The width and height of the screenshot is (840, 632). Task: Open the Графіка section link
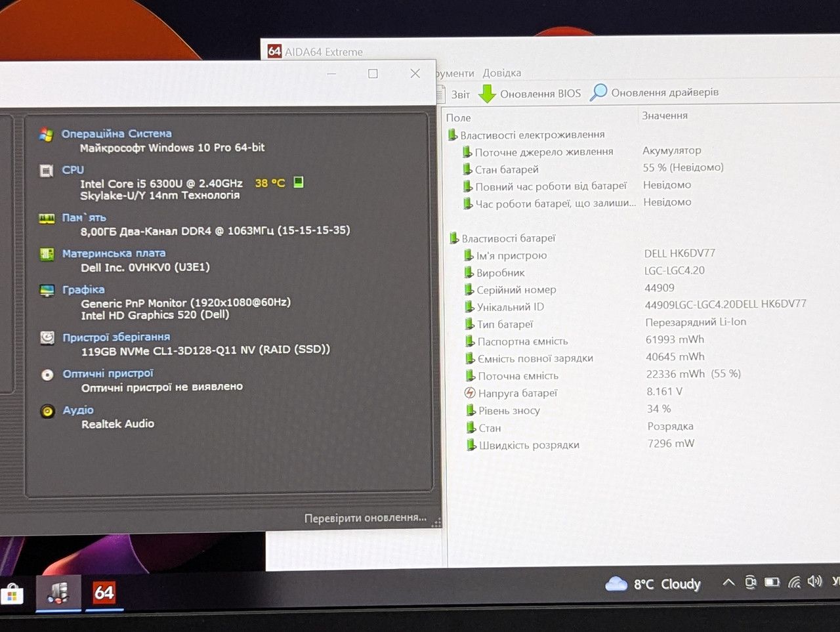coord(83,289)
